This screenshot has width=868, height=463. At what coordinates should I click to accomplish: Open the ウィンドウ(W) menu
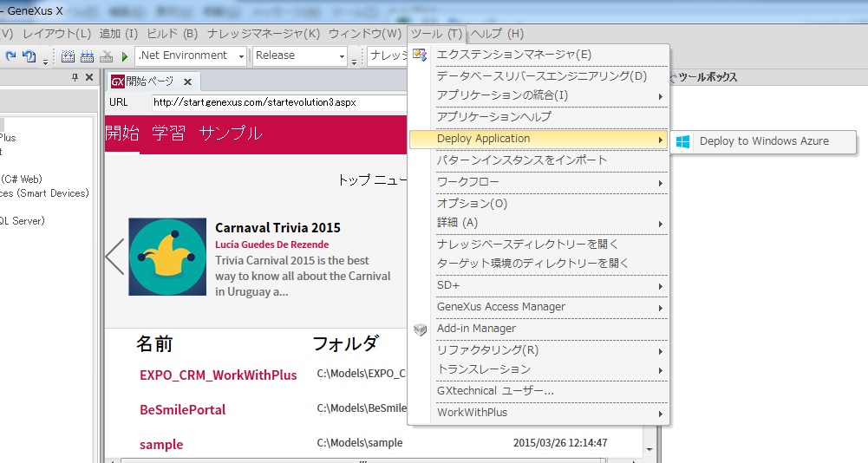[365, 34]
